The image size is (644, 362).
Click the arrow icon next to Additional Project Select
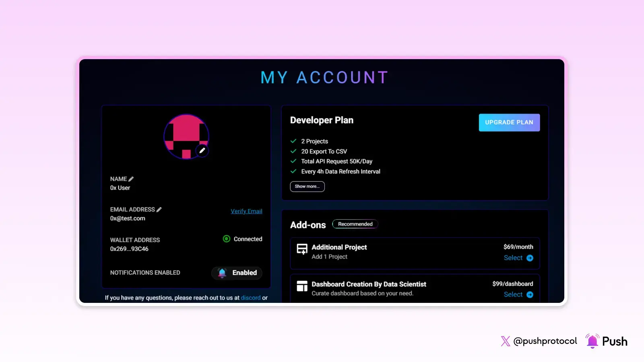tap(530, 258)
